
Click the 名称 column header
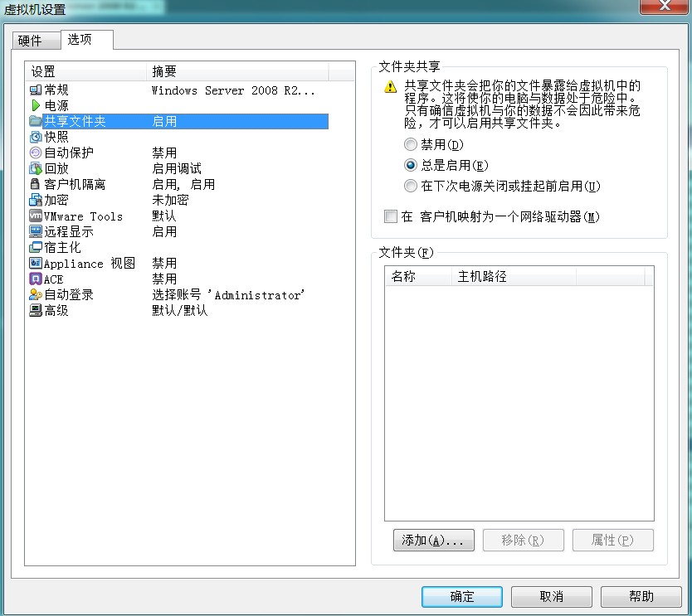(418, 276)
